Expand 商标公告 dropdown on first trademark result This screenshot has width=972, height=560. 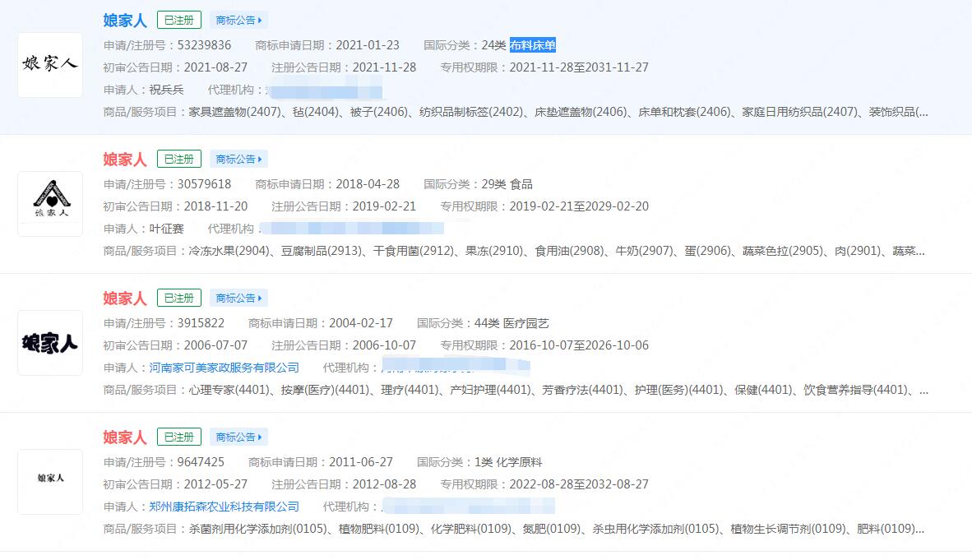click(x=238, y=19)
